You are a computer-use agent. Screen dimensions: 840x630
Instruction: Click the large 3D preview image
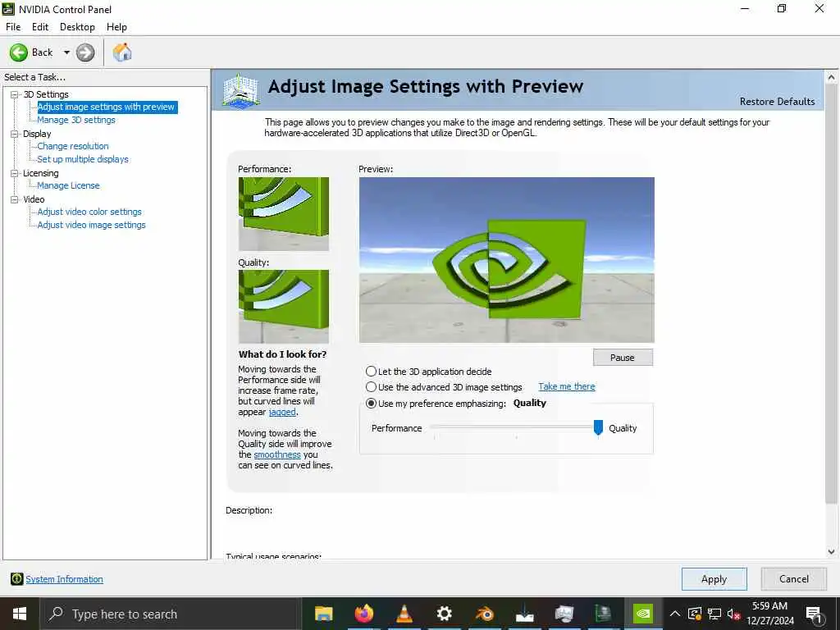tap(507, 260)
